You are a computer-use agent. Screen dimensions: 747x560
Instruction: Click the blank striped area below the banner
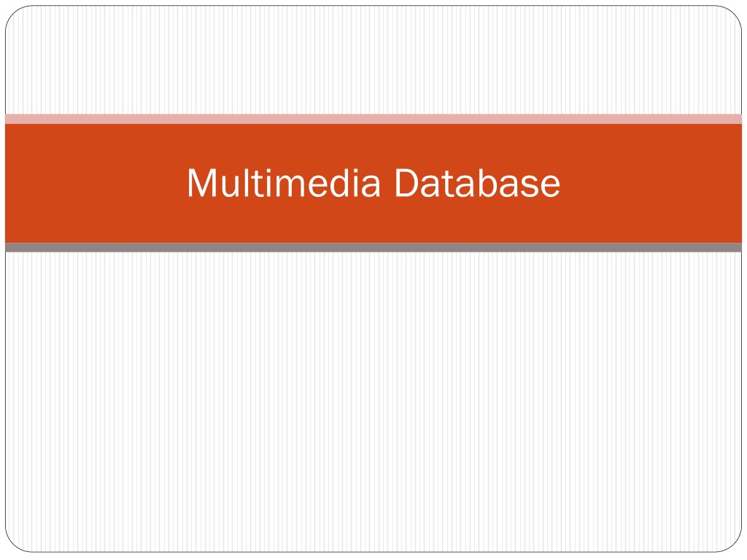373,402
